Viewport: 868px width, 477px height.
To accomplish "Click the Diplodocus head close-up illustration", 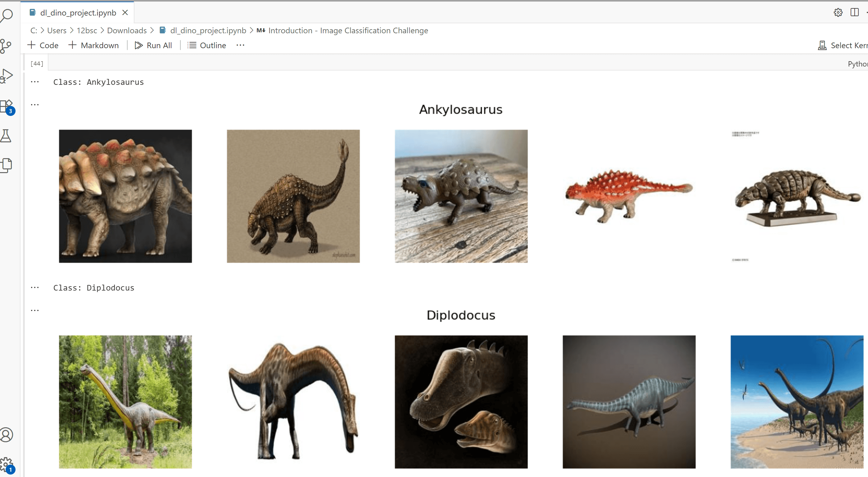I will (x=461, y=402).
